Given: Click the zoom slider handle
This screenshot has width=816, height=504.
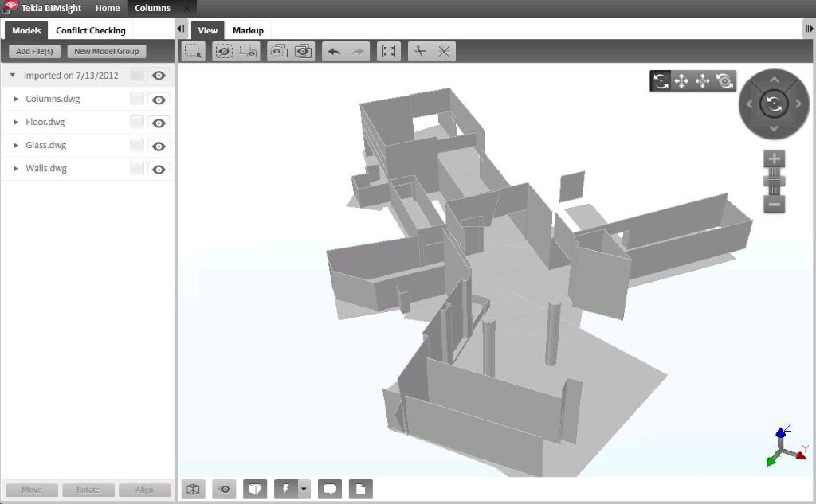Looking at the screenshot, I should [774, 182].
